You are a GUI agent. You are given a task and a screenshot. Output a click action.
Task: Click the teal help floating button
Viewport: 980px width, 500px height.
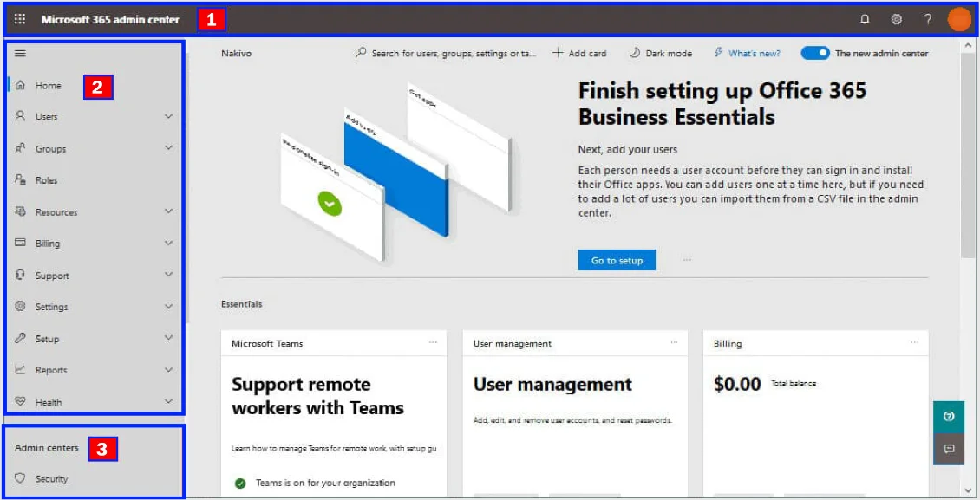pos(949,416)
